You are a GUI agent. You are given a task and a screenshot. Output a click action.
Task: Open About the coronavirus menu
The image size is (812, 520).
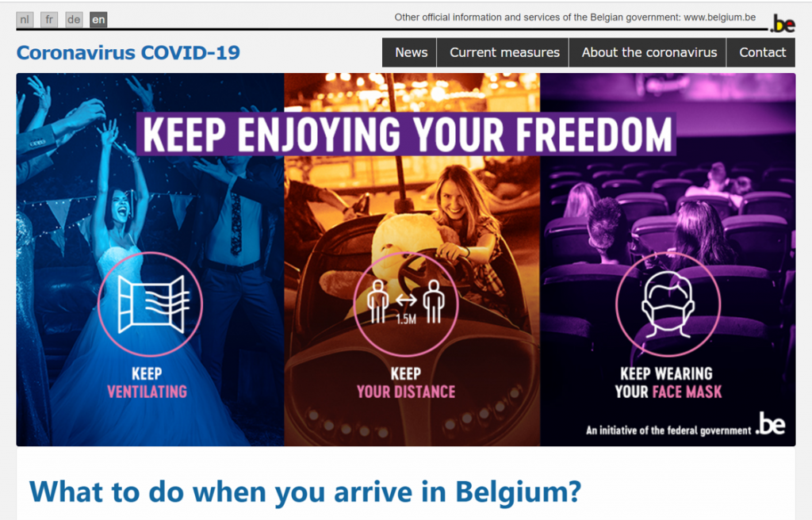pyautogui.click(x=648, y=52)
